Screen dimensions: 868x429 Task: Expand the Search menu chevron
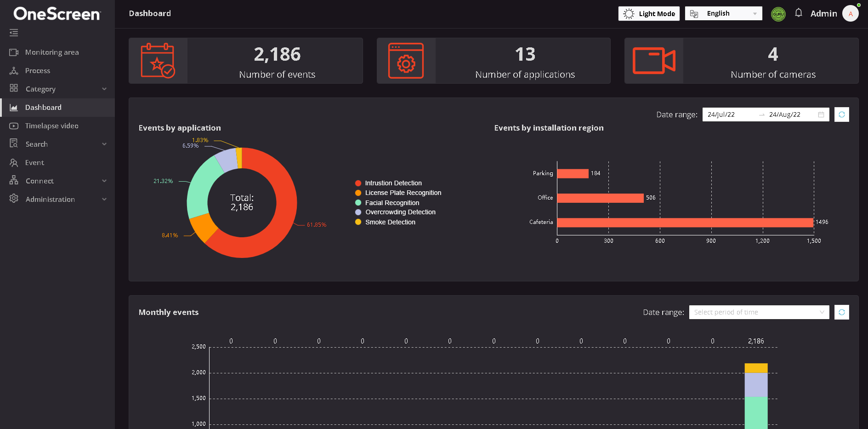tap(104, 144)
